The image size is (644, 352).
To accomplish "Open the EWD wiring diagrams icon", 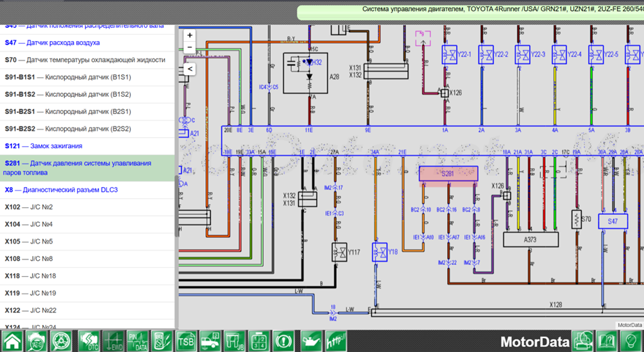I will tap(113, 342).
